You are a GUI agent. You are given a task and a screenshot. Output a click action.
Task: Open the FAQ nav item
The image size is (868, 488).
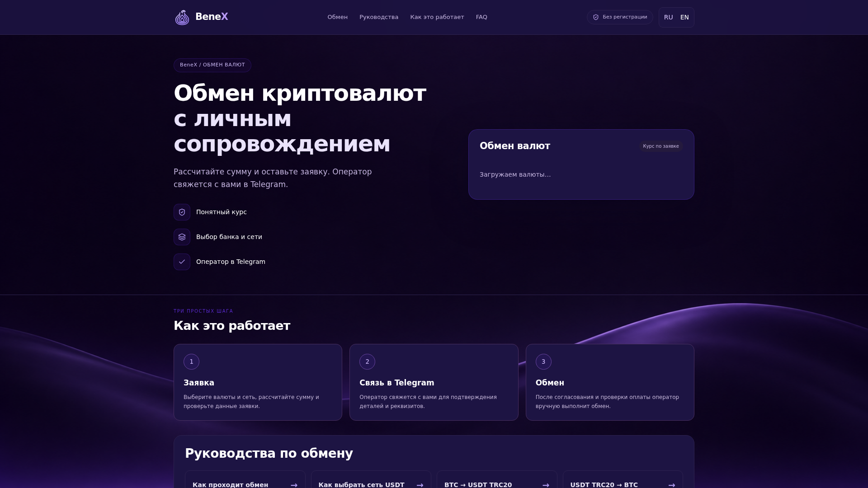[x=481, y=17]
